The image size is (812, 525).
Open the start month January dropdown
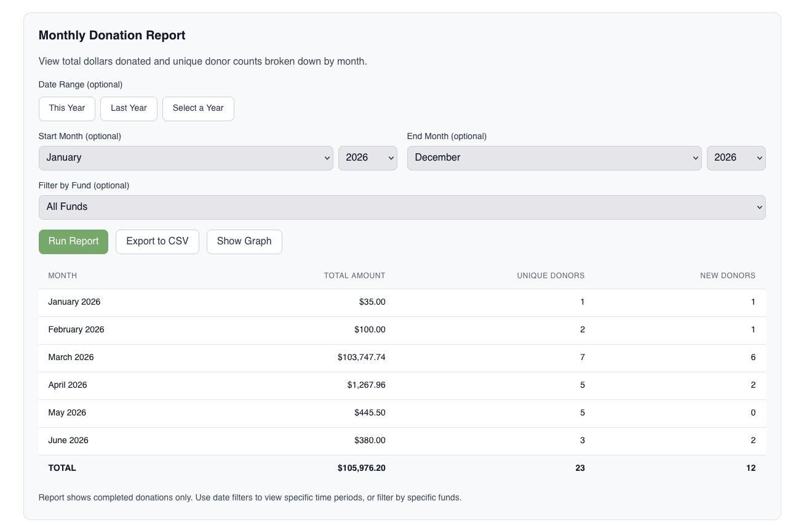click(x=186, y=158)
